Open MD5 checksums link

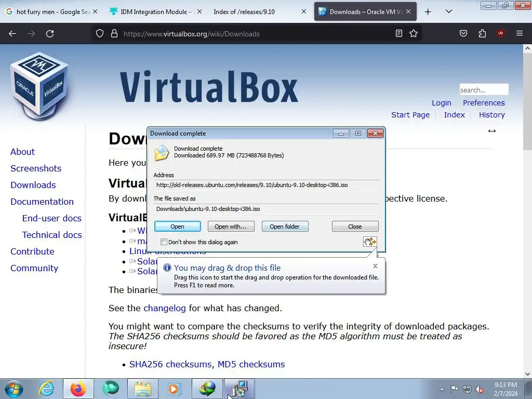coord(251,364)
